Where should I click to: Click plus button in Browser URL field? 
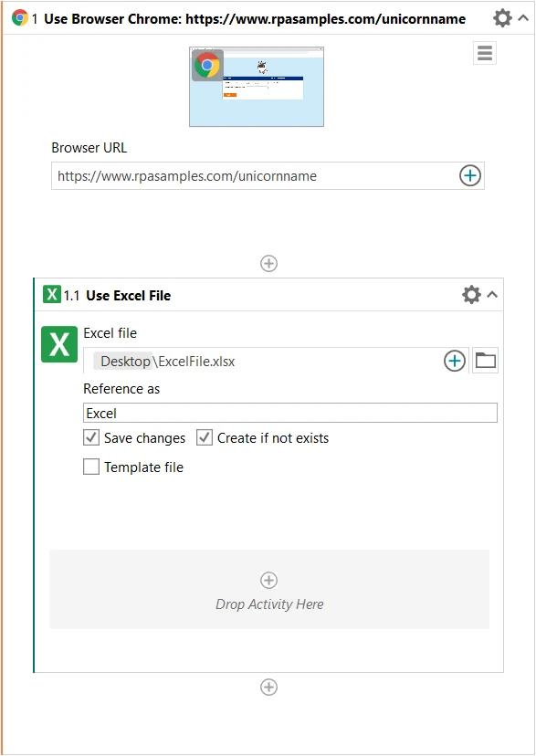coord(470,175)
